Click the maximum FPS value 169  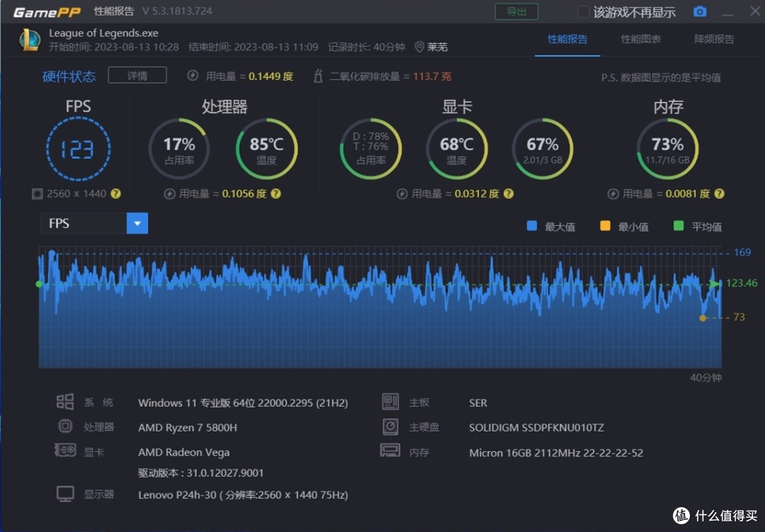pyautogui.click(x=742, y=252)
